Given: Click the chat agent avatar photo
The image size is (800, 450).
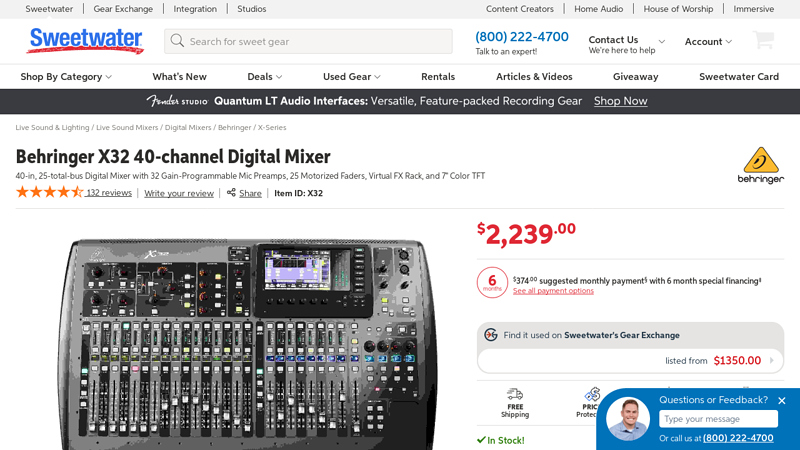Looking at the screenshot, I should (x=628, y=419).
